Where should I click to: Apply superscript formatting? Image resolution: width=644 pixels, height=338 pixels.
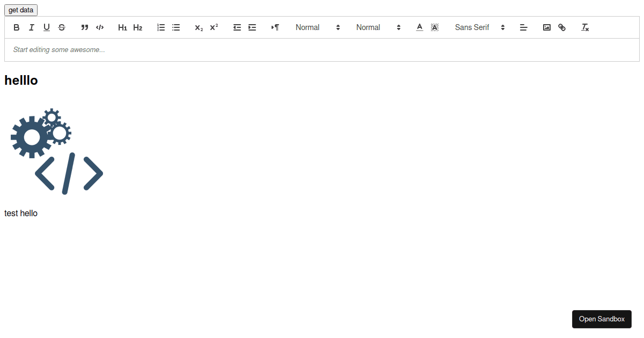(x=214, y=27)
